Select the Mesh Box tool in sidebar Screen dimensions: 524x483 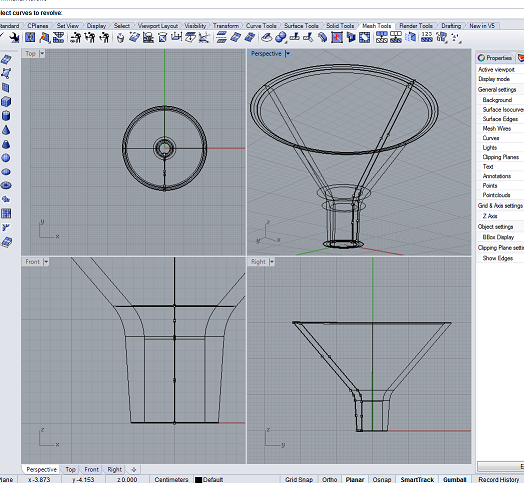pyautogui.click(x=6, y=101)
